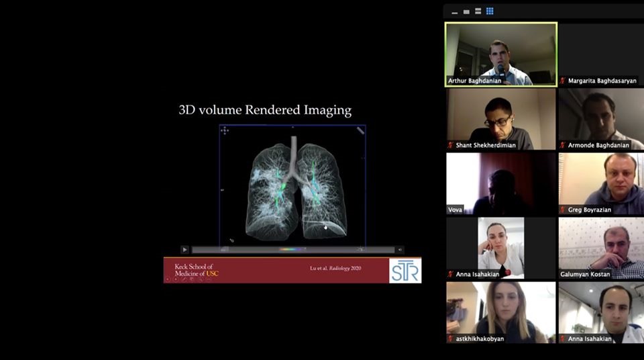The width and height of the screenshot is (644, 360).
Task: Click muted mic icon beside Armonde Baghdanian
Action: coord(563,145)
